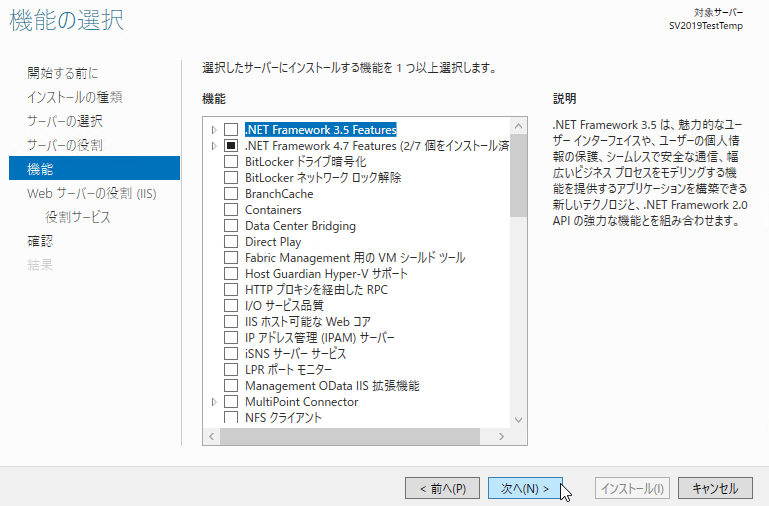The width and height of the screenshot is (769, 506).
Task: Click the horizontal scroll left arrow
Action: pos(211,436)
